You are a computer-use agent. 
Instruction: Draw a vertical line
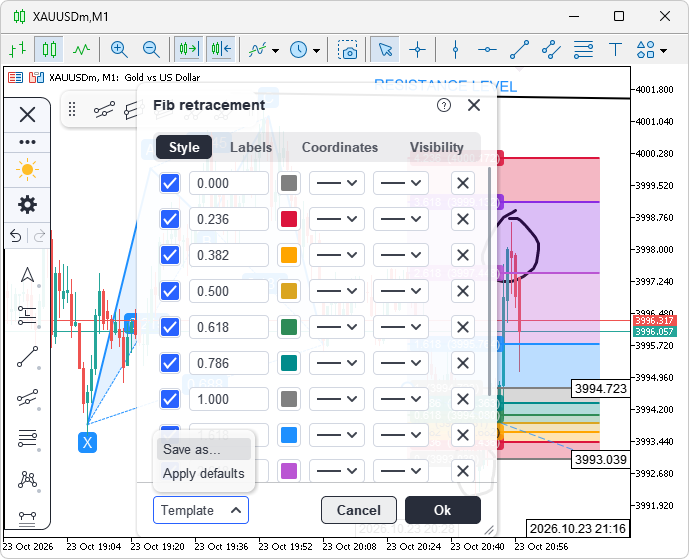[x=456, y=50]
